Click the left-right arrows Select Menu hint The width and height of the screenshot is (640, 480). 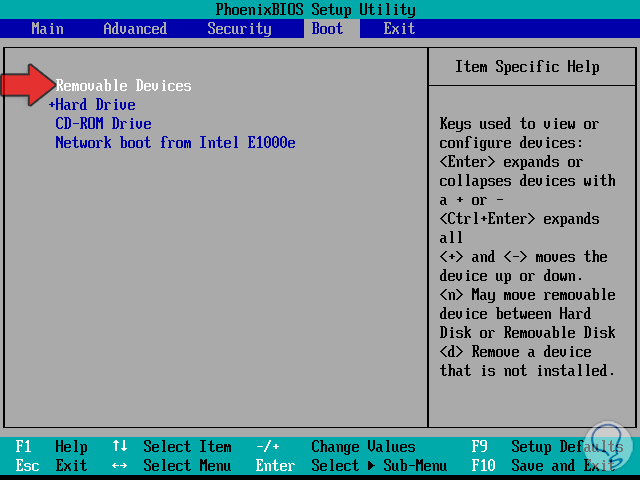[172, 466]
